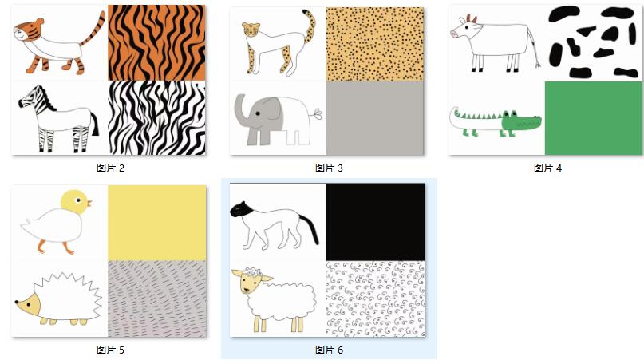The image size is (644, 364).
Task: Click the orange tiger stripe pattern
Action: click(156, 43)
